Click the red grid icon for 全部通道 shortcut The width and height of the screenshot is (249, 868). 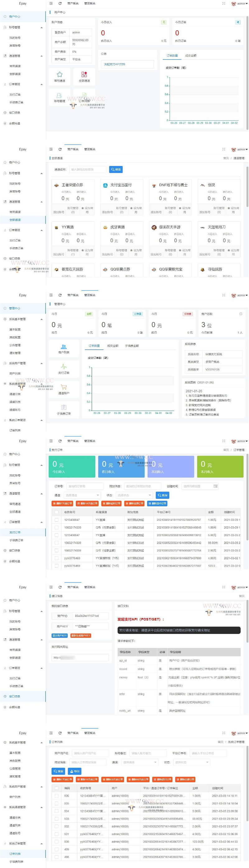point(84,75)
